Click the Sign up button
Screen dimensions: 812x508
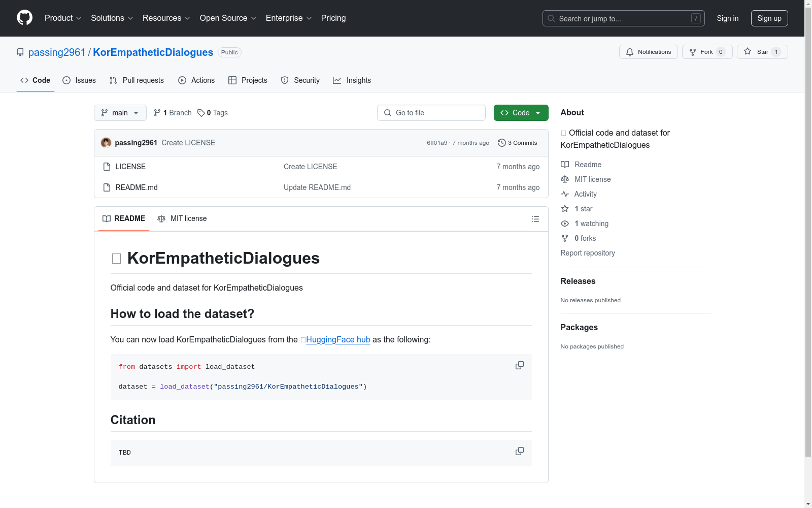point(769,18)
